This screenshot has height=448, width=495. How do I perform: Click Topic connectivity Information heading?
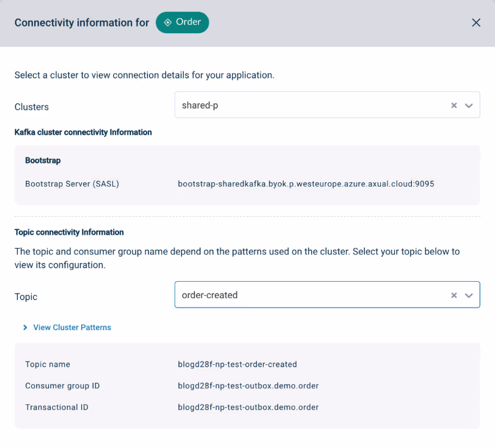69,232
